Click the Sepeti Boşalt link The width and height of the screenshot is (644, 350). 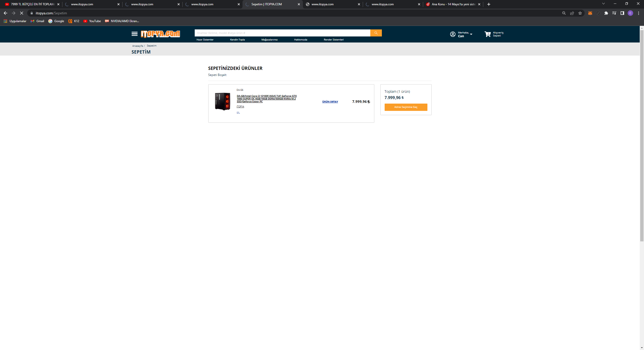coord(217,75)
